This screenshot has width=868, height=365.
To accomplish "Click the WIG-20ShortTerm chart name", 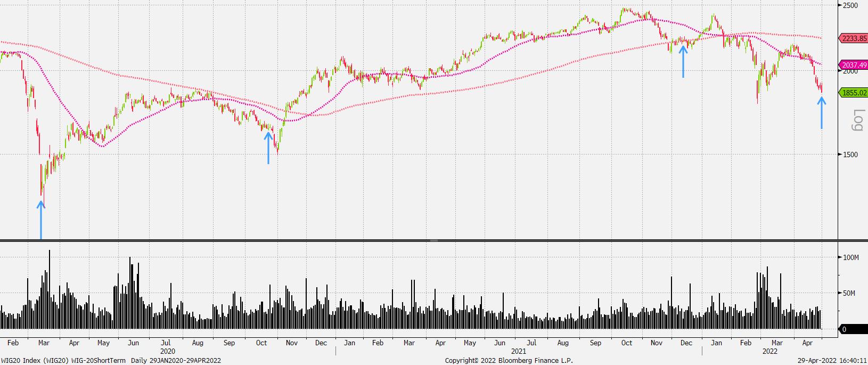I will (x=99, y=361).
